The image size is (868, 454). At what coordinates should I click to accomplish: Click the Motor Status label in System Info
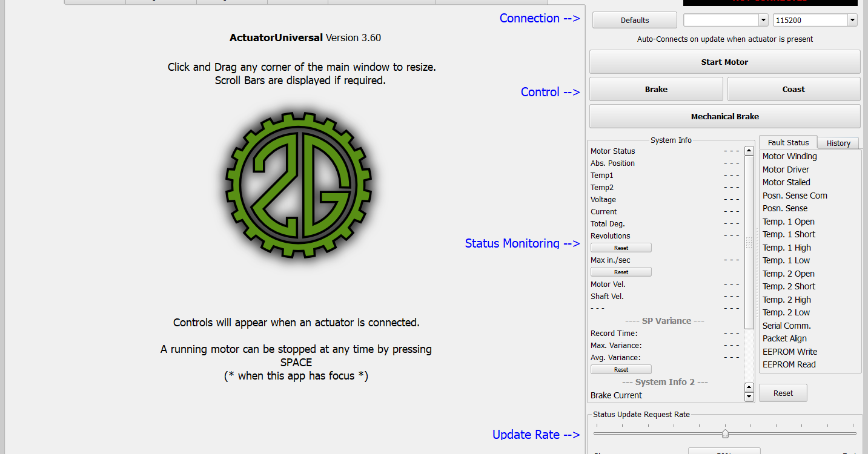tap(613, 151)
